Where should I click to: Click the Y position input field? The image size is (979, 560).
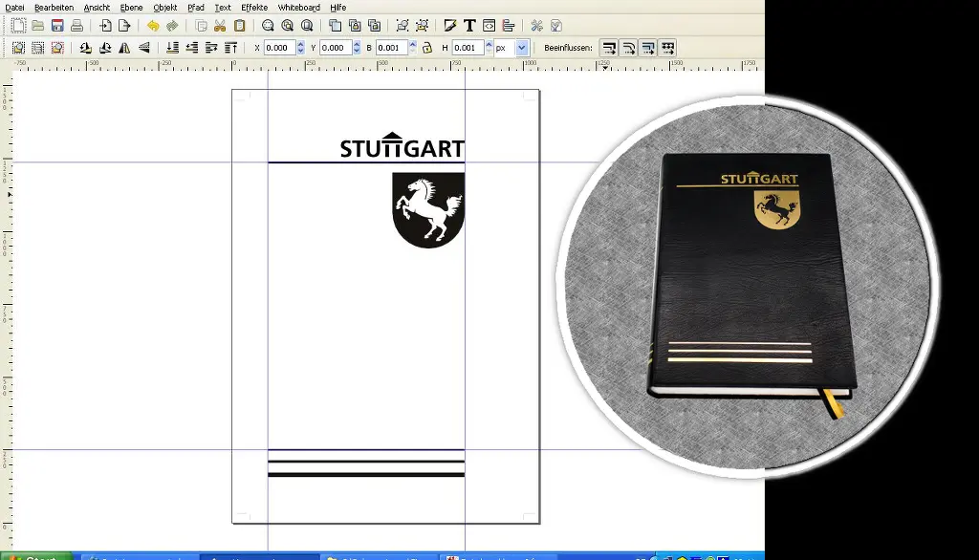[x=336, y=48]
